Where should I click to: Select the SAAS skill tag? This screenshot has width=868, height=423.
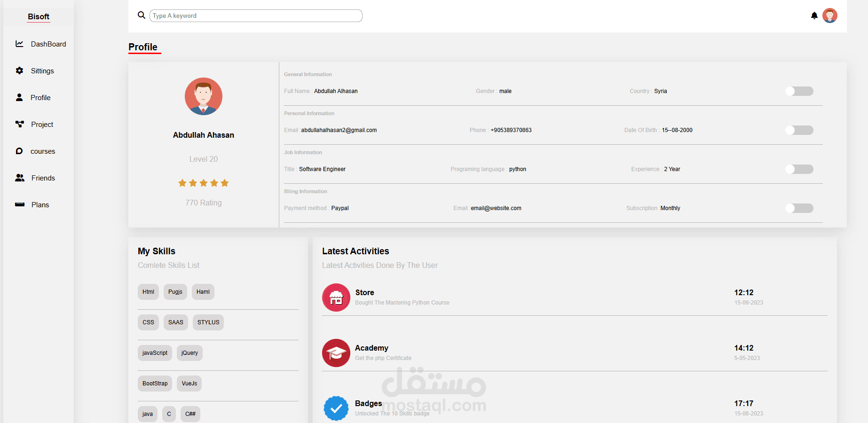176,322
